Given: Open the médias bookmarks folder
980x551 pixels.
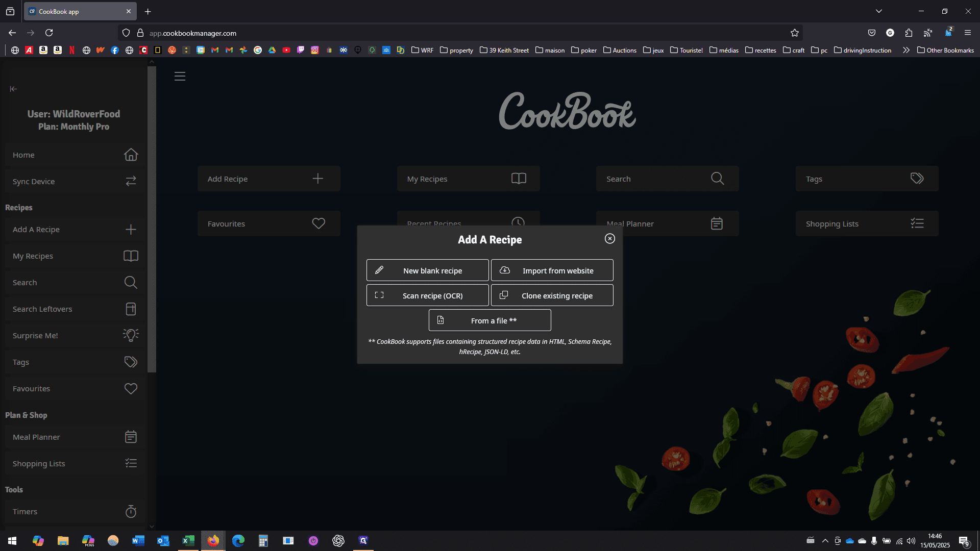Looking at the screenshot, I should [724, 50].
